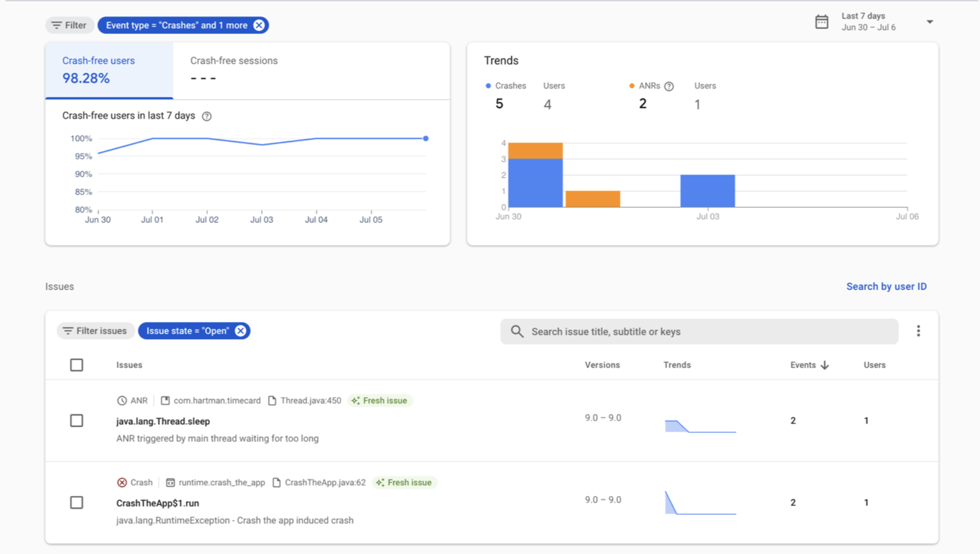Open the issues table overflow menu
This screenshot has height=554, width=980.
[x=918, y=331]
